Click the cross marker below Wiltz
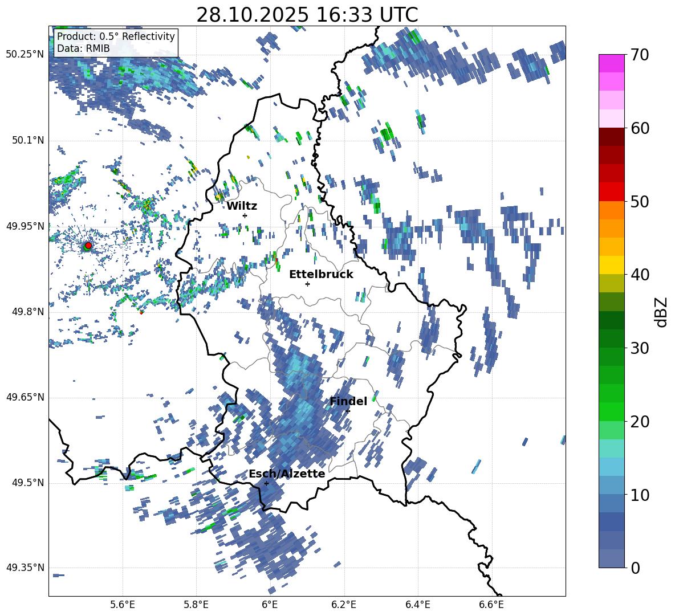The width and height of the screenshot is (675, 616). coord(245,215)
